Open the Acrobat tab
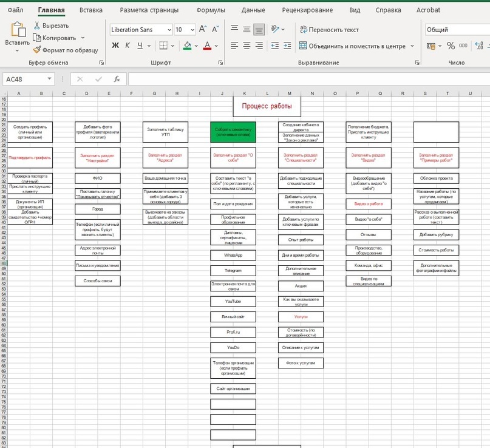 428,10
